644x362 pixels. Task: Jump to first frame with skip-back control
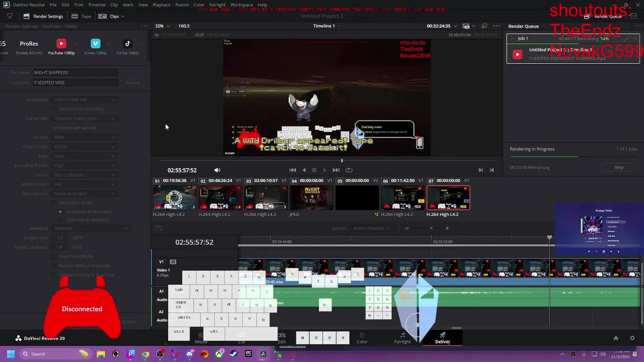[293, 170]
